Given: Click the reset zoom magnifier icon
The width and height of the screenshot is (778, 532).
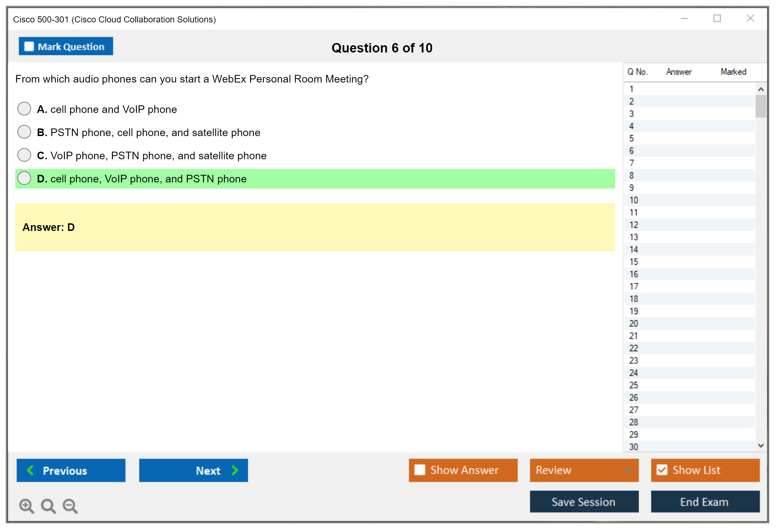Looking at the screenshot, I should 48,506.
